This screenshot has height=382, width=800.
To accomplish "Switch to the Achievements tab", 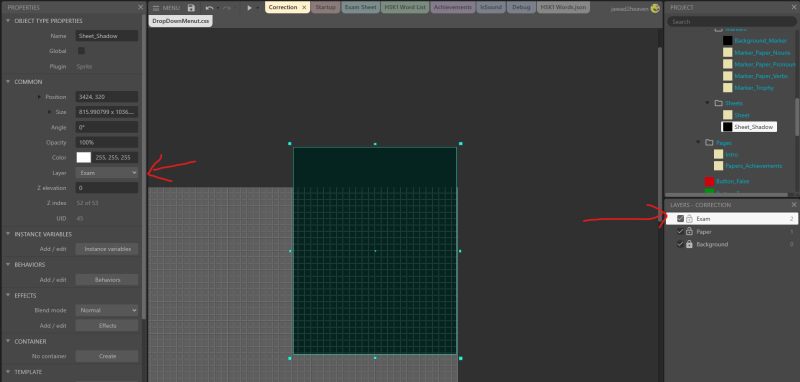I will click(453, 8).
